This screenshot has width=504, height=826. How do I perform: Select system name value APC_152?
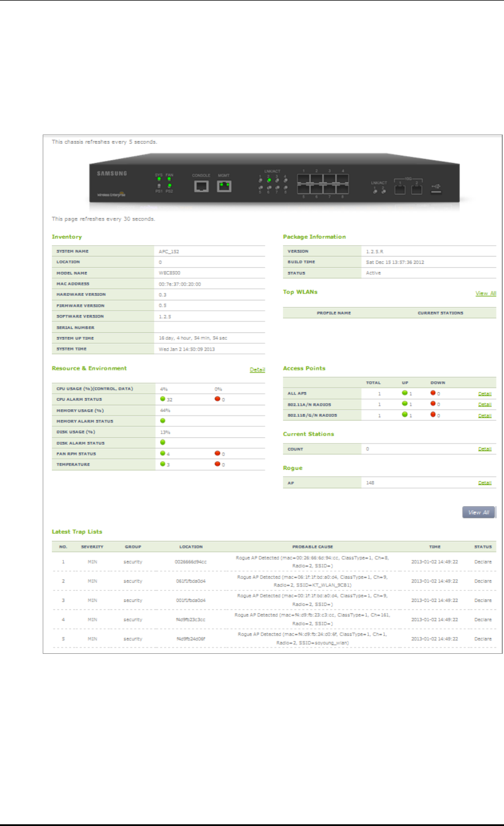[168, 251]
